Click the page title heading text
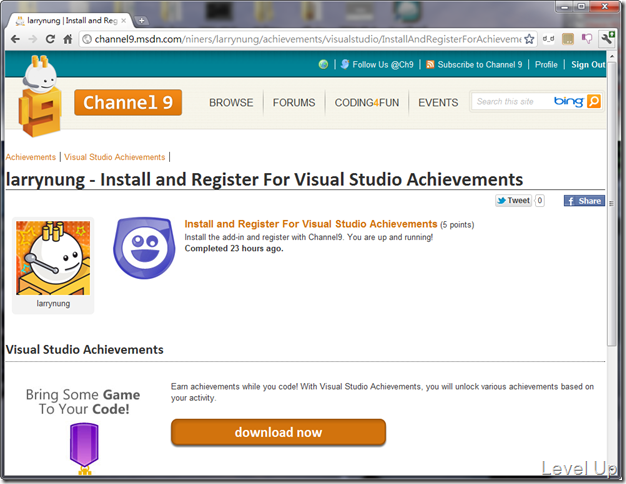This screenshot has width=626, height=484. [264, 180]
